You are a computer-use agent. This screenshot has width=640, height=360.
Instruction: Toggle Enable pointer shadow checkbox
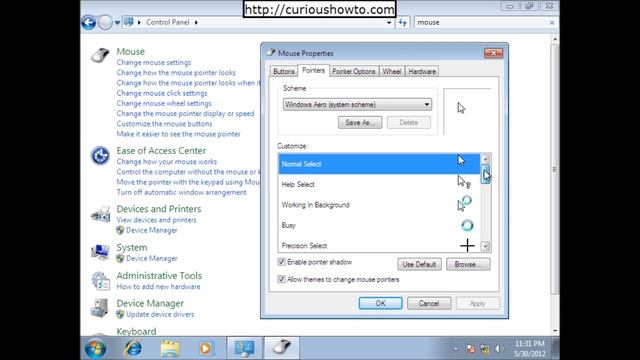click(281, 262)
